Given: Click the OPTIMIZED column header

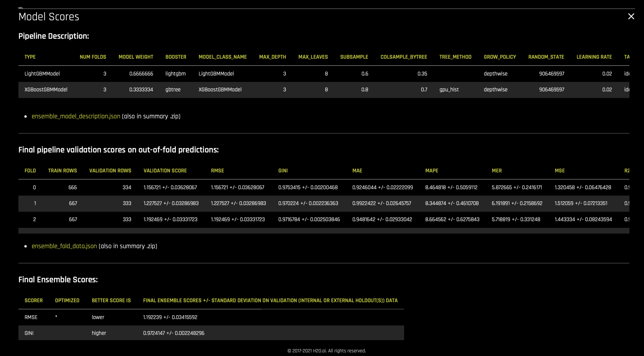Looking at the screenshot, I should tap(67, 301).
